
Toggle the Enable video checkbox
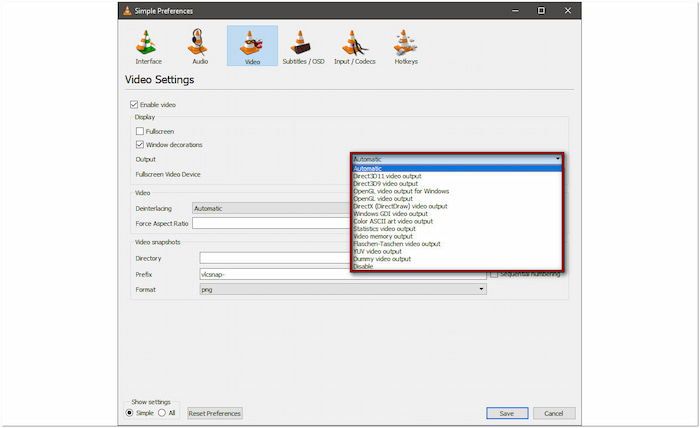point(133,104)
